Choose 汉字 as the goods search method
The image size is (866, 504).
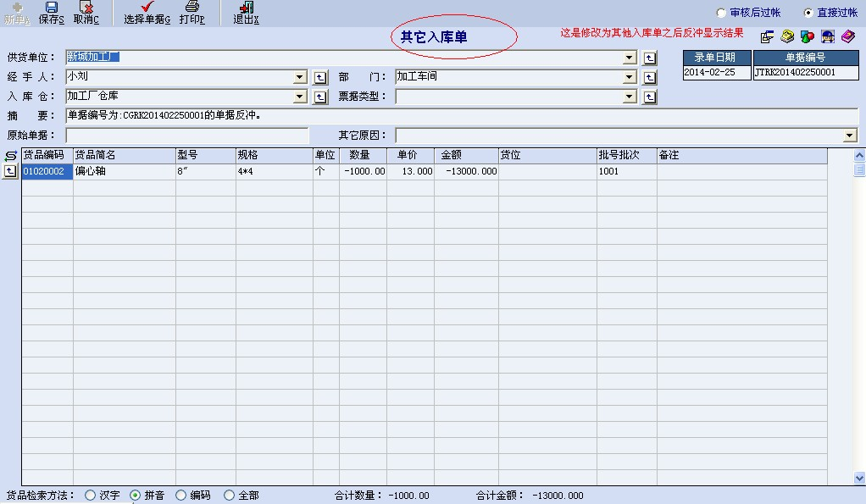[91, 496]
